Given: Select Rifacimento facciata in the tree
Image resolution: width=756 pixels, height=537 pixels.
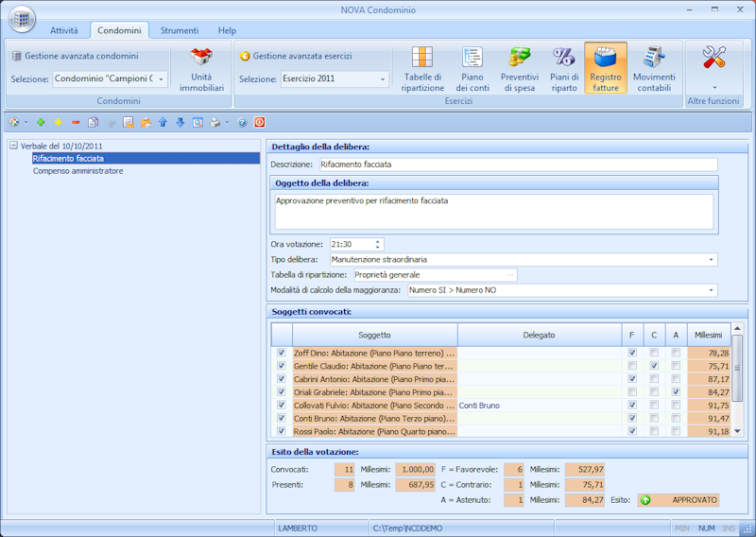Looking at the screenshot, I should point(146,158).
